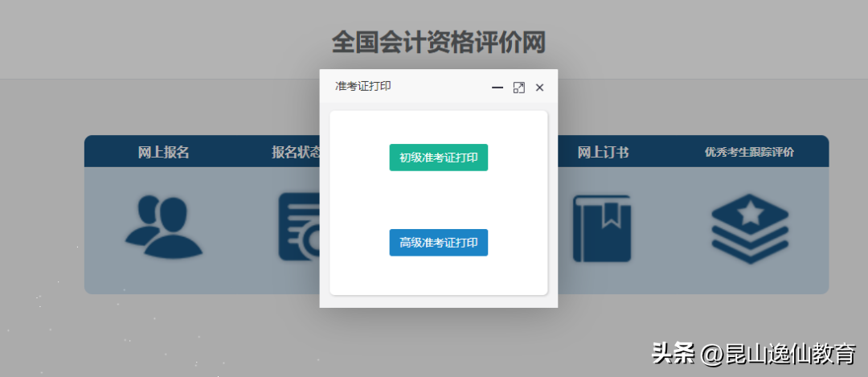Click the star atop the layers icon
868x377 pixels.
click(x=750, y=213)
